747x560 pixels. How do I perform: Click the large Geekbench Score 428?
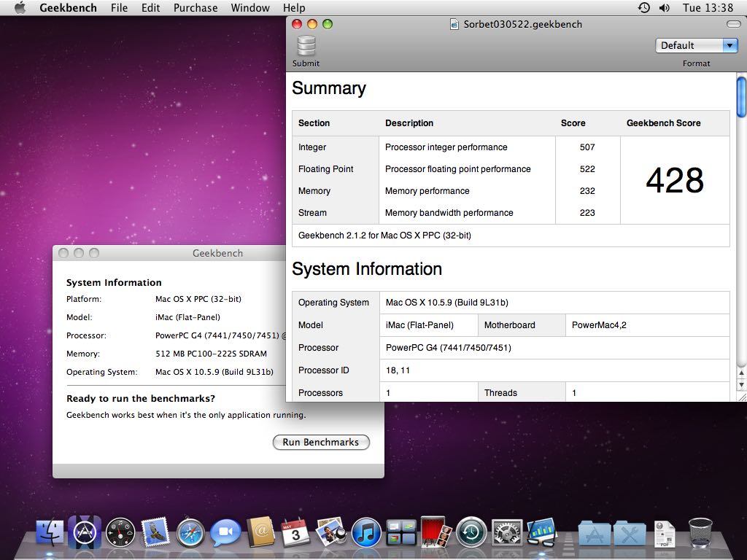coord(675,181)
